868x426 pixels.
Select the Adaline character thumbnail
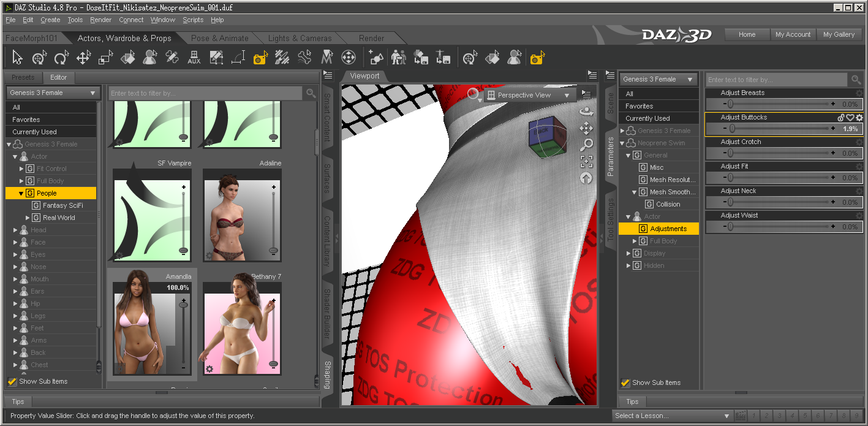coord(243,215)
